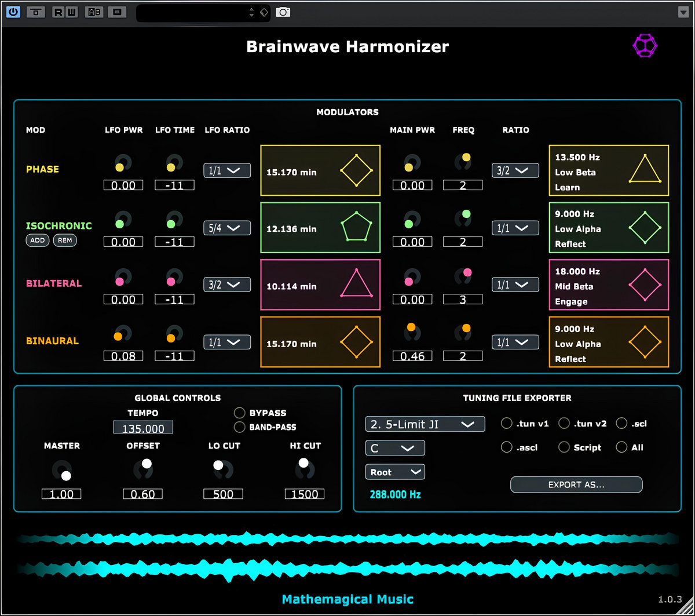This screenshot has width=695, height=616.
Task: Click the TEMPO value field 135.000
Action: (143, 428)
